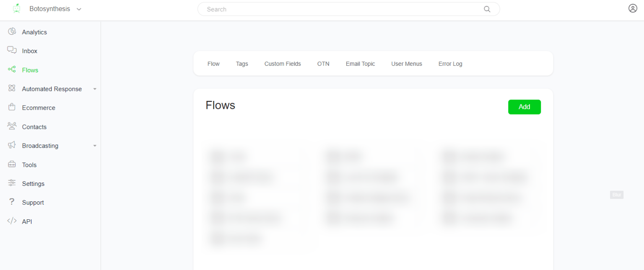Select the Contacts people icon
Image resolution: width=644 pixels, height=270 pixels.
[x=12, y=126]
